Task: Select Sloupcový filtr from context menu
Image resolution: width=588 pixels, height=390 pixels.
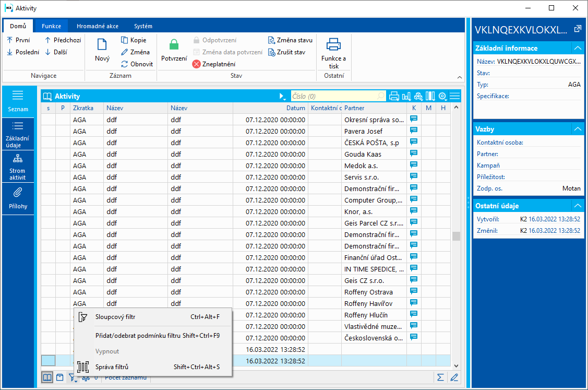Action: pyautogui.click(x=115, y=316)
